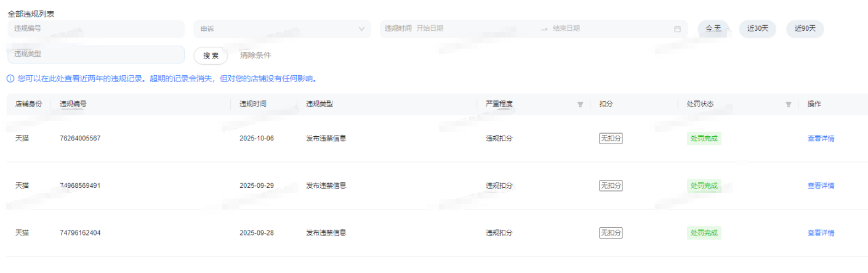Open 查看详情 for violation 74968569491
The height and width of the screenshot is (273, 868).
pos(821,186)
